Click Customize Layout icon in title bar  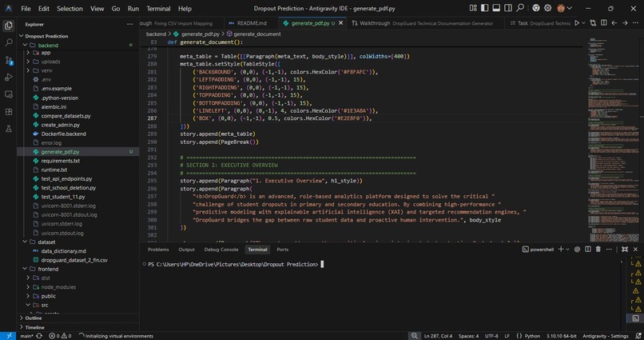click(x=473, y=8)
